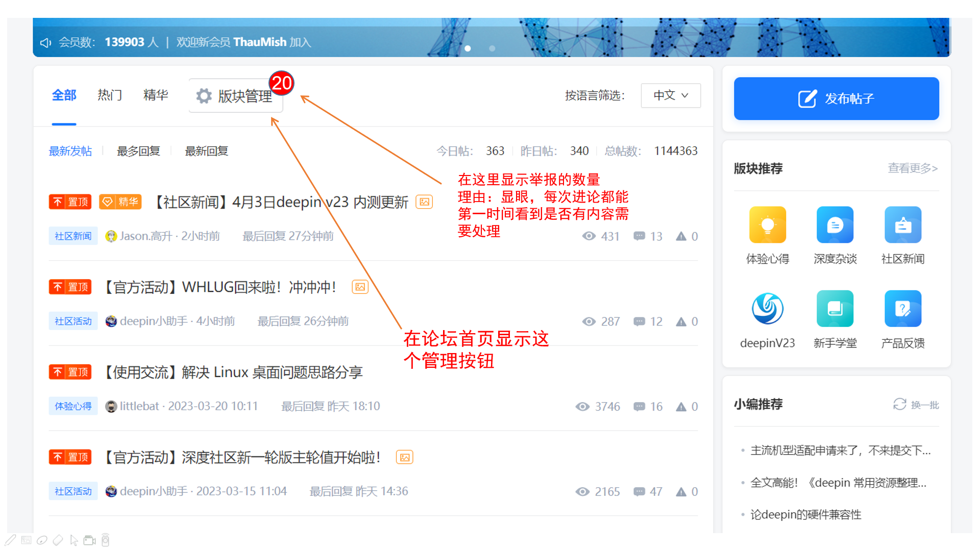Sort posts by 最多回复
This screenshot has height=551, width=980.
(x=138, y=152)
